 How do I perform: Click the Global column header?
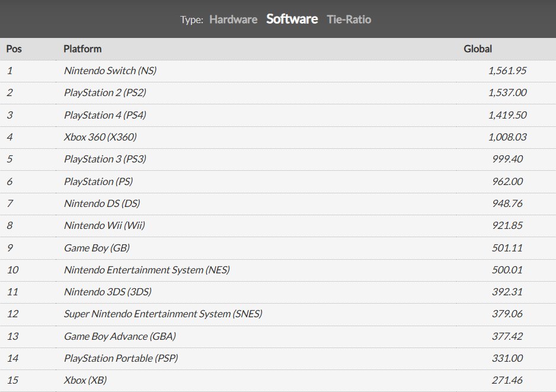click(478, 49)
